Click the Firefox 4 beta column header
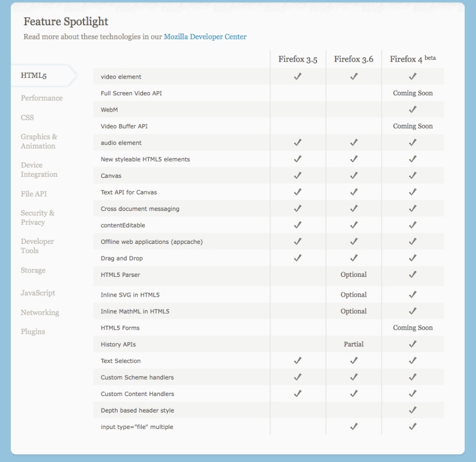476x462 pixels. [412, 59]
